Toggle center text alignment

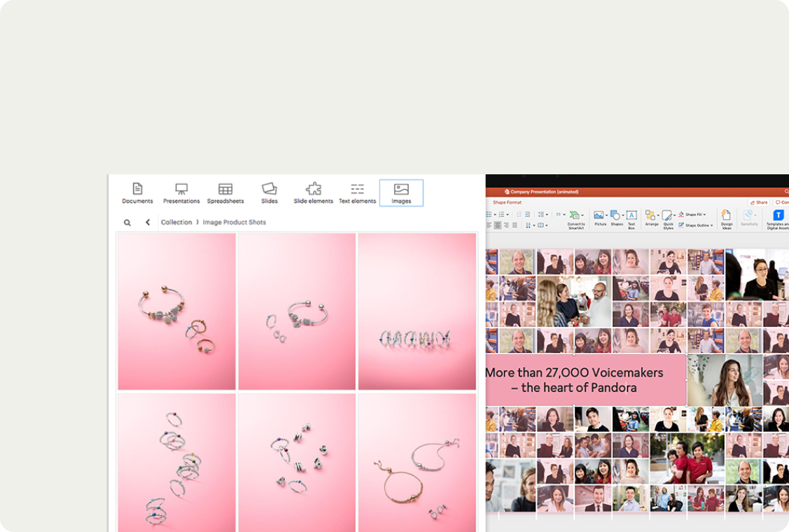pos(498,225)
